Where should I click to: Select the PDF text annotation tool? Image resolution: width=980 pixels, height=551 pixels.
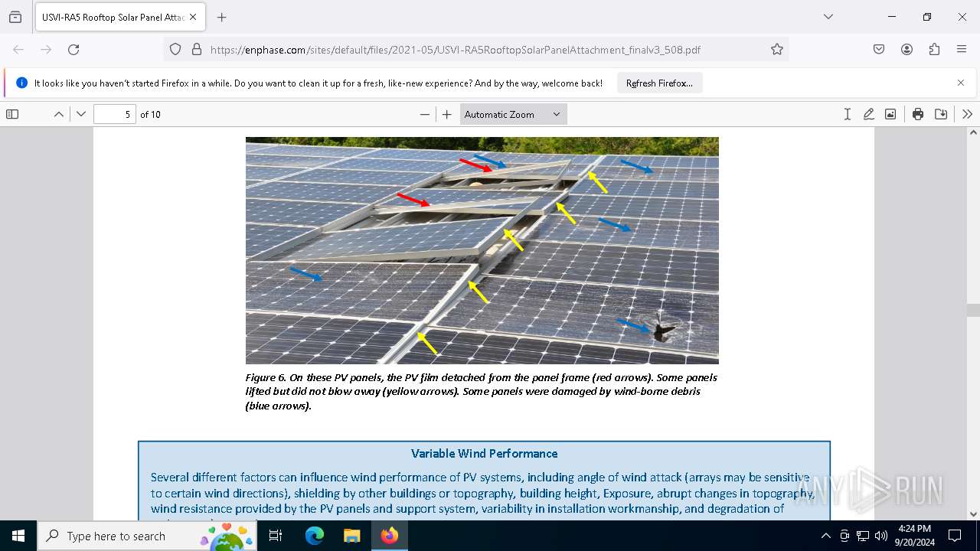[847, 114]
